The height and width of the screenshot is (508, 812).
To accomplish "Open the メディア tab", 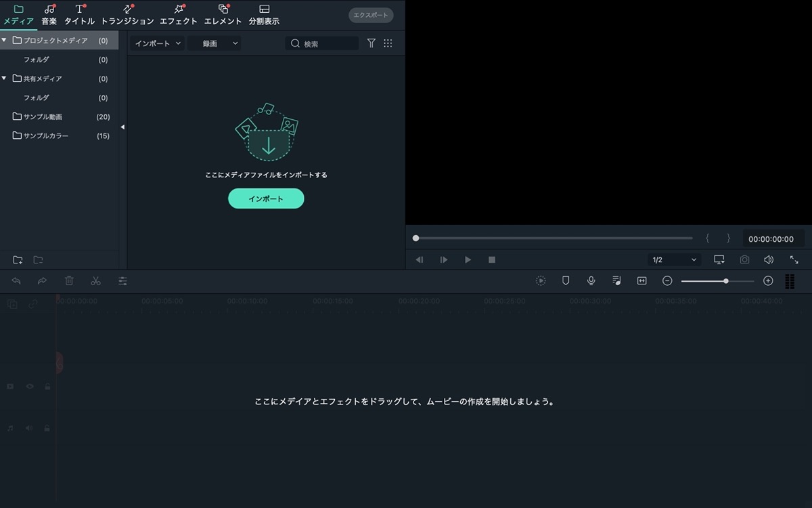I will (x=18, y=15).
